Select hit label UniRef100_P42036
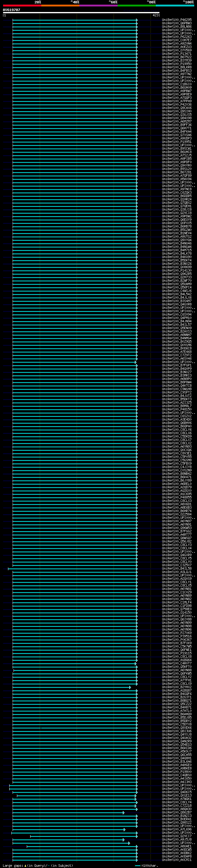This screenshot has width=197, height=868. pyautogui.click(x=177, y=104)
